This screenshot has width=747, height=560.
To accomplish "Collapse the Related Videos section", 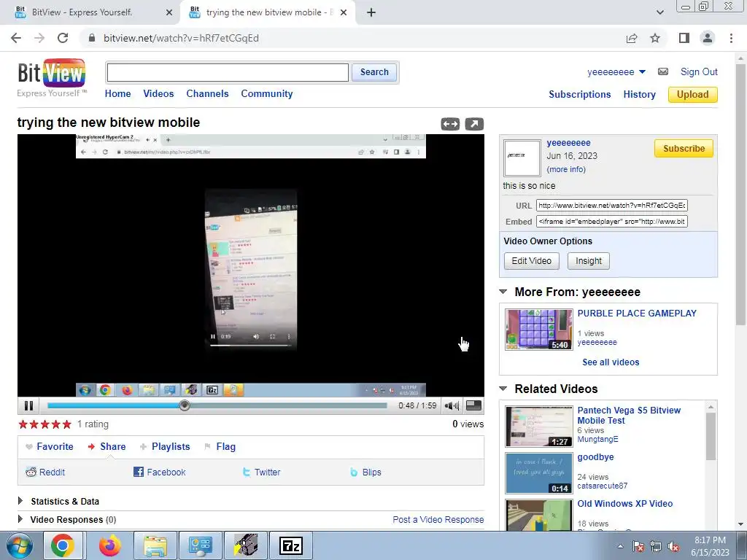I will tap(503, 389).
